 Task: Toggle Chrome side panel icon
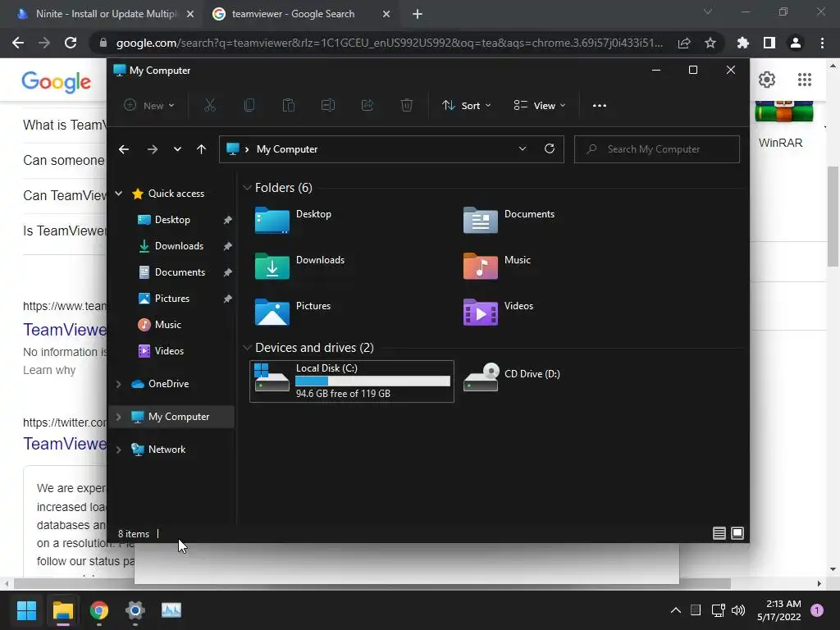point(769,43)
